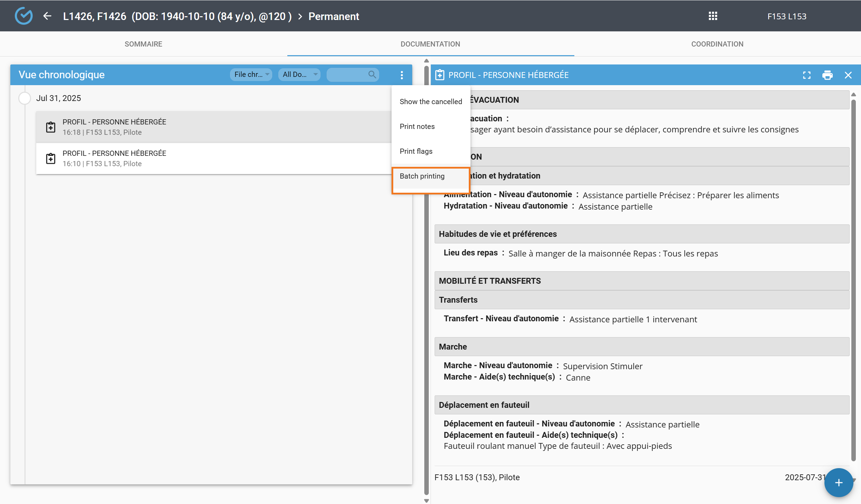
Task: Expand profile panel to fullscreen
Action: 806,75
